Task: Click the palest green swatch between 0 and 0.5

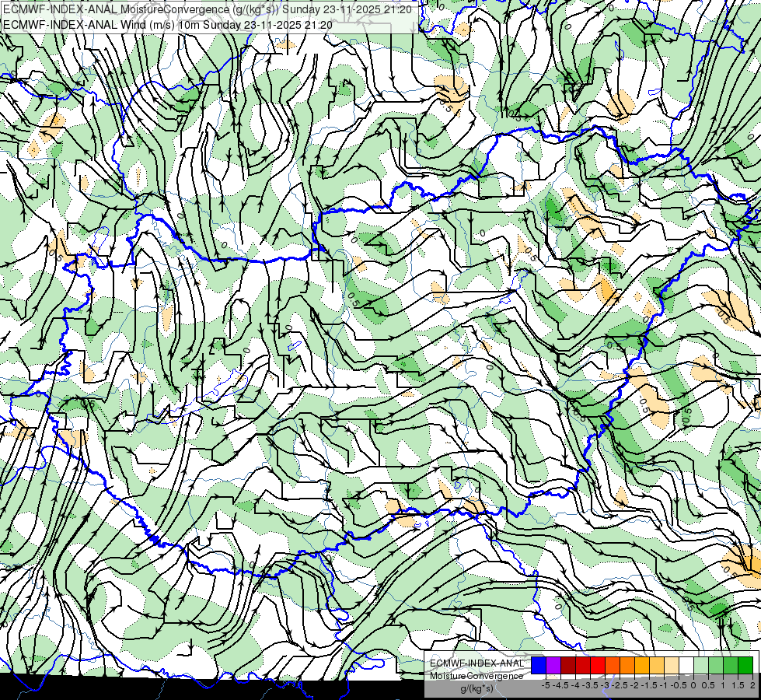Action: point(701,665)
